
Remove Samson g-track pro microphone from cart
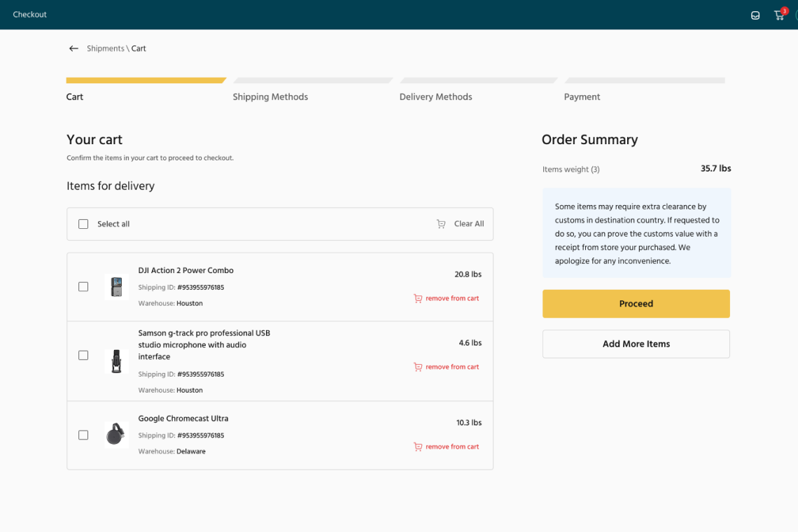pyautogui.click(x=452, y=367)
